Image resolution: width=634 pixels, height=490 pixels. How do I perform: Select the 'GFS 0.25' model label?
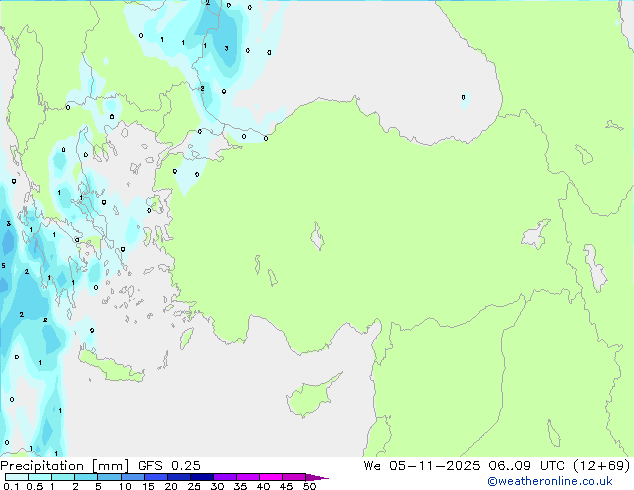[169, 466]
